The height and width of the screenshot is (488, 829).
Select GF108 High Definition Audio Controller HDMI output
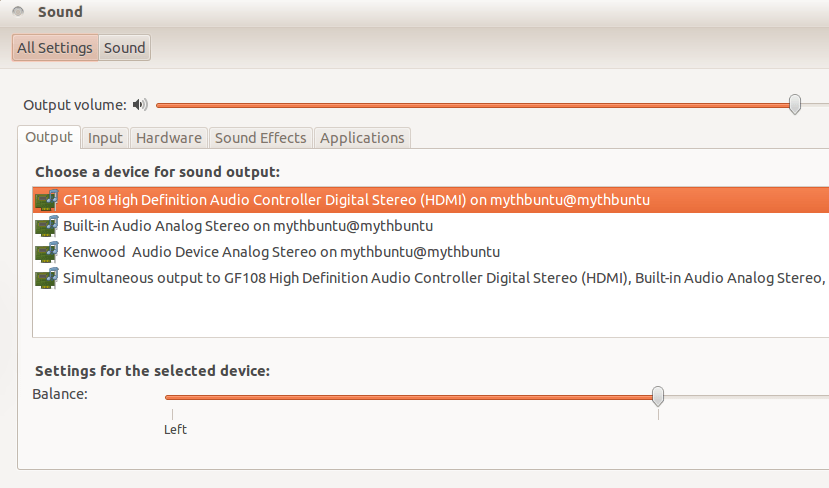click(x=431, y=200)
